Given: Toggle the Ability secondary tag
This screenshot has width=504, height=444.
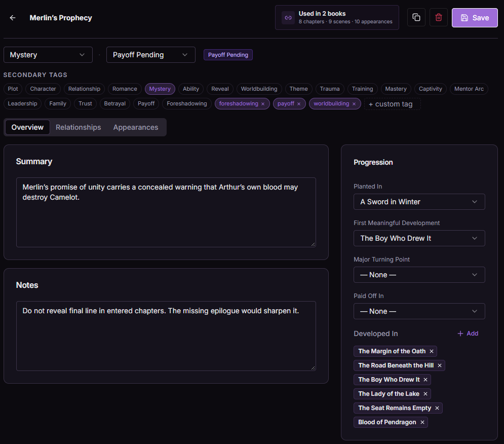Looking at the screenshot, I should click(191, 89).
